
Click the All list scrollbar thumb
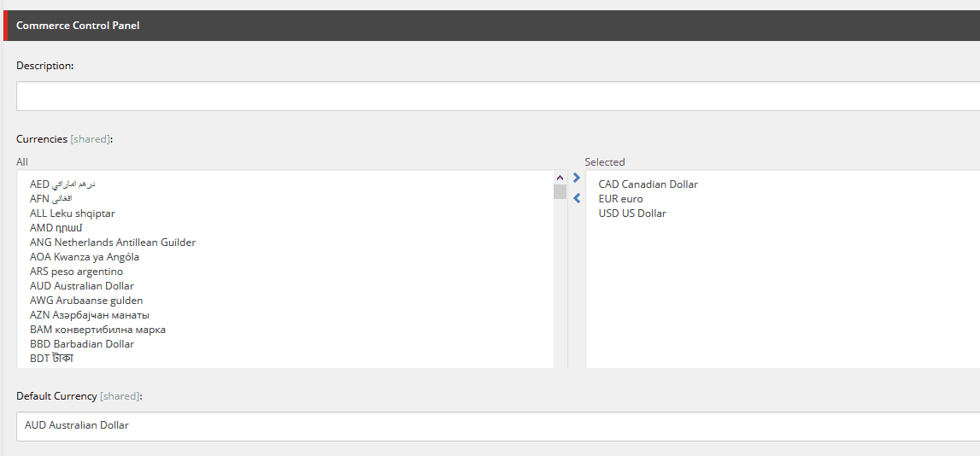click(x=560, y=192)
